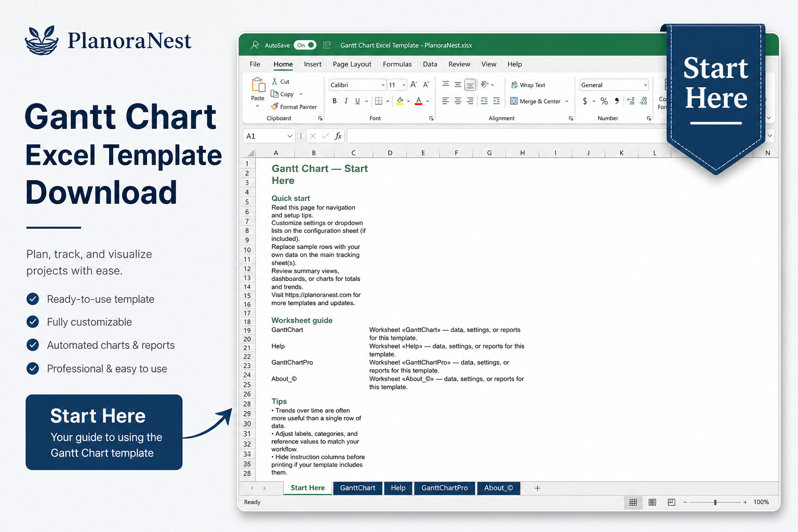The height and width of the screenshot is (532, 798).
Task: Select the GanttChart sheet tab
Action: 357,488
